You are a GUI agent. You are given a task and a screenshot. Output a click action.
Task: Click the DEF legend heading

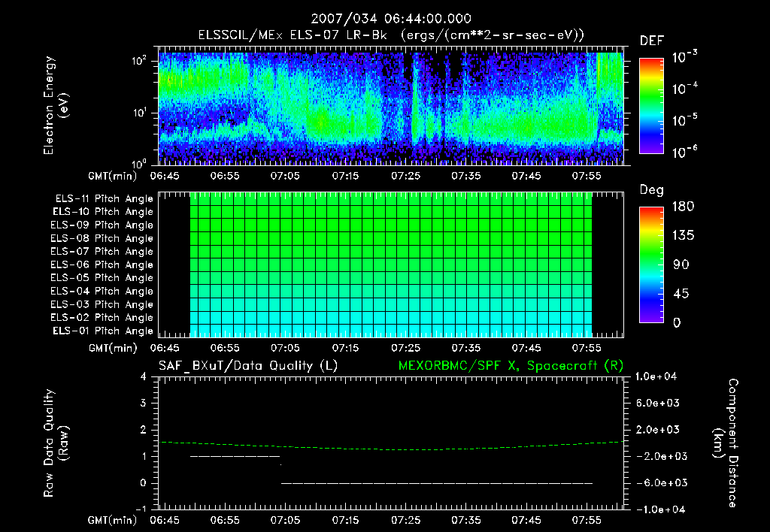652,41
